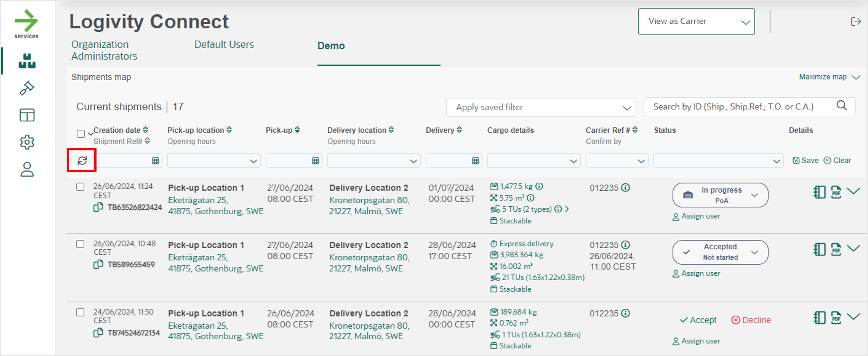Screen dimensions: 868x356
Task: Click the logout icon at top right
Action: tap(856, 22)
